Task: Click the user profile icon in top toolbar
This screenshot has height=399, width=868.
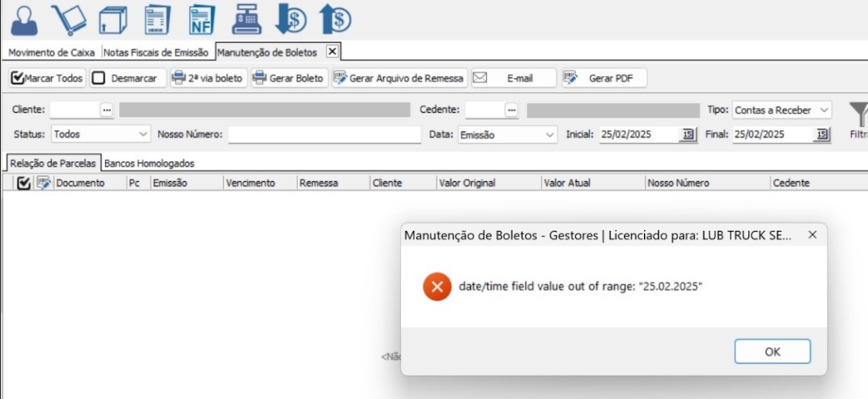Action: pos(24,20)
